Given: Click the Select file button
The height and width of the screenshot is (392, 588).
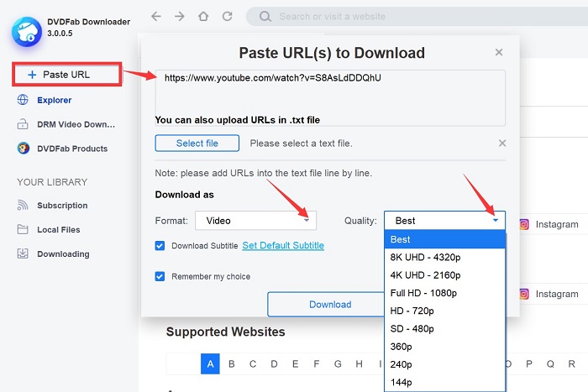Looking at the screenshot, I should point(197,144).
